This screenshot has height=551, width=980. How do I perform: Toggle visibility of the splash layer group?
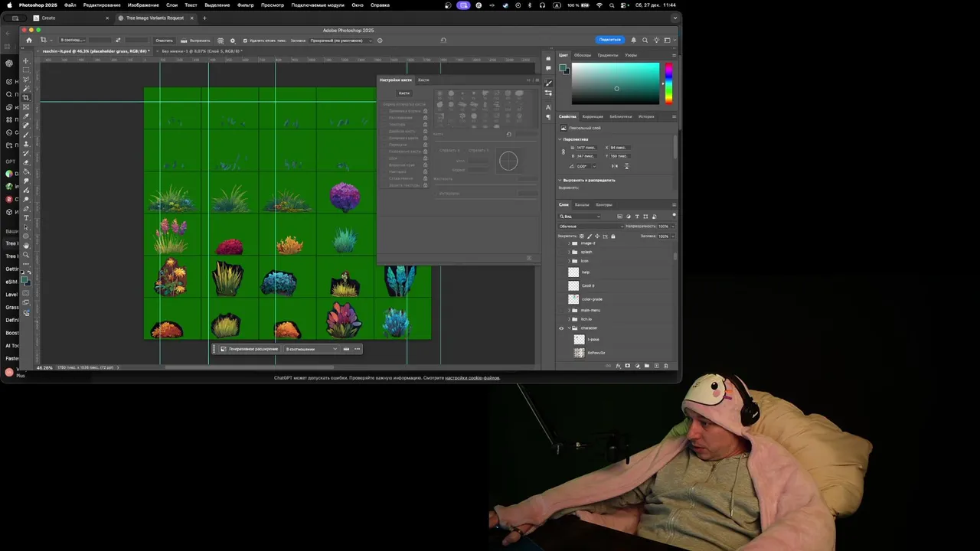coord(561,252)
